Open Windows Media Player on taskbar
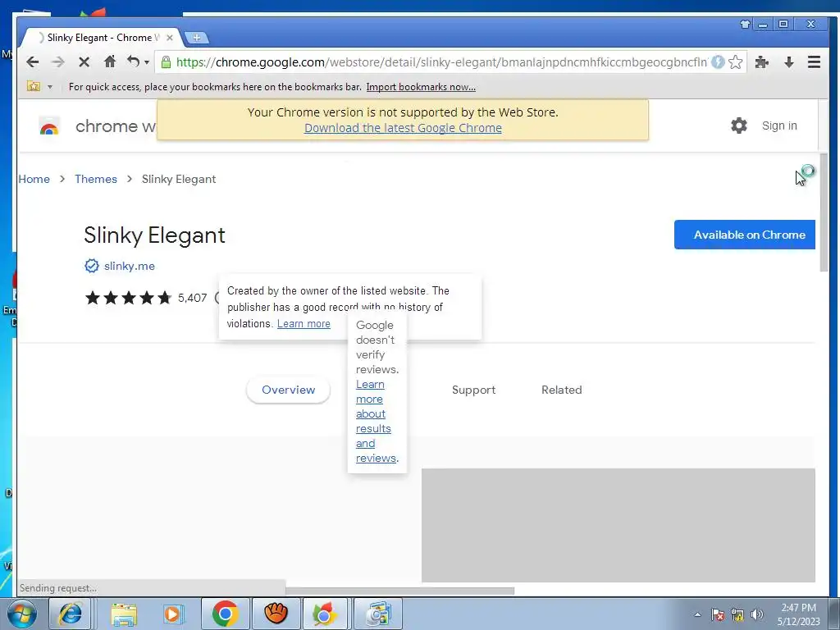Viewport: 840px width, 630px height. (172, 614)
